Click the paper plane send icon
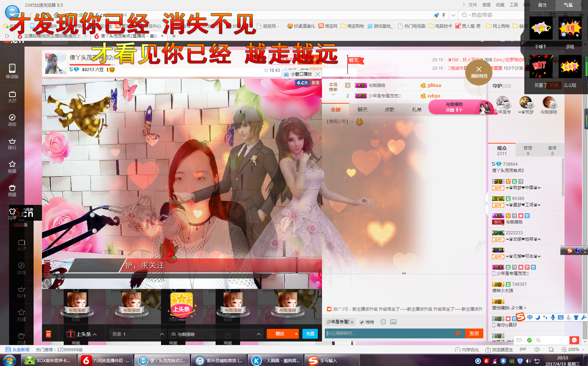Viewport: 588px width, 366px height. point(458,333)
